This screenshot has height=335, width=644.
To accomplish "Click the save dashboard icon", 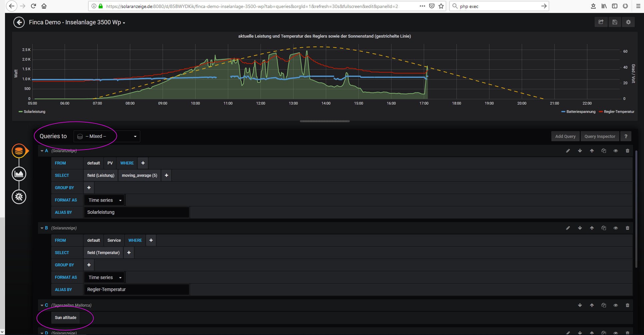I will [x=615, y=22].
